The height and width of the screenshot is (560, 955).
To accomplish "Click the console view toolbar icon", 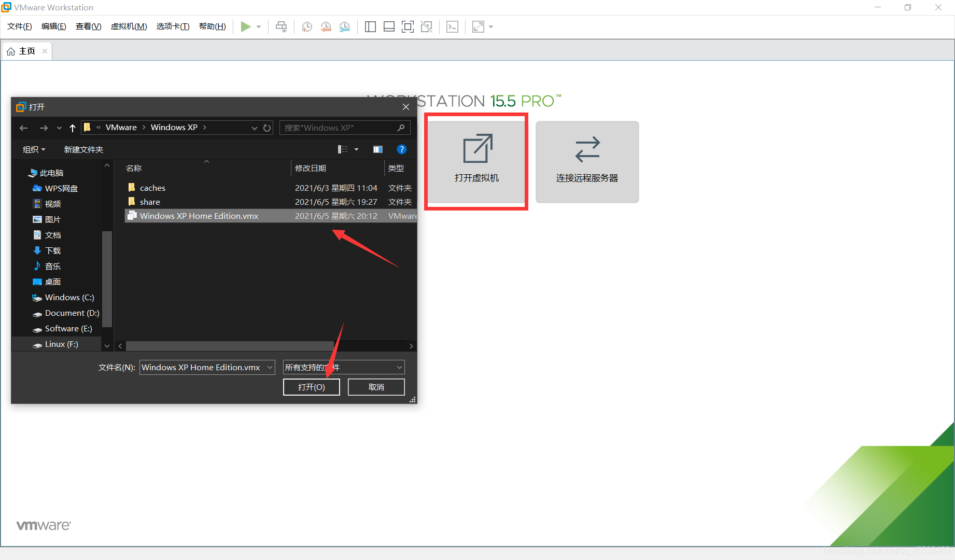I will [452, 26].
